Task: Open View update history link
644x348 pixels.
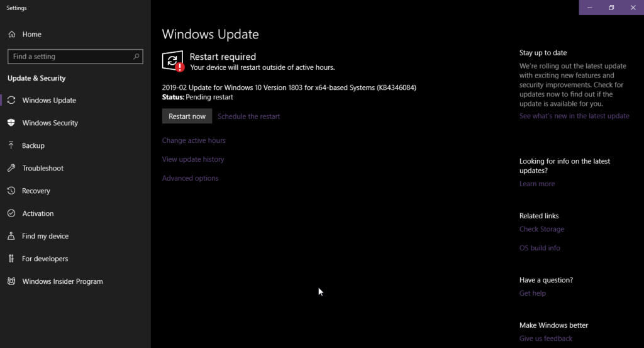Action: point(193,159)
